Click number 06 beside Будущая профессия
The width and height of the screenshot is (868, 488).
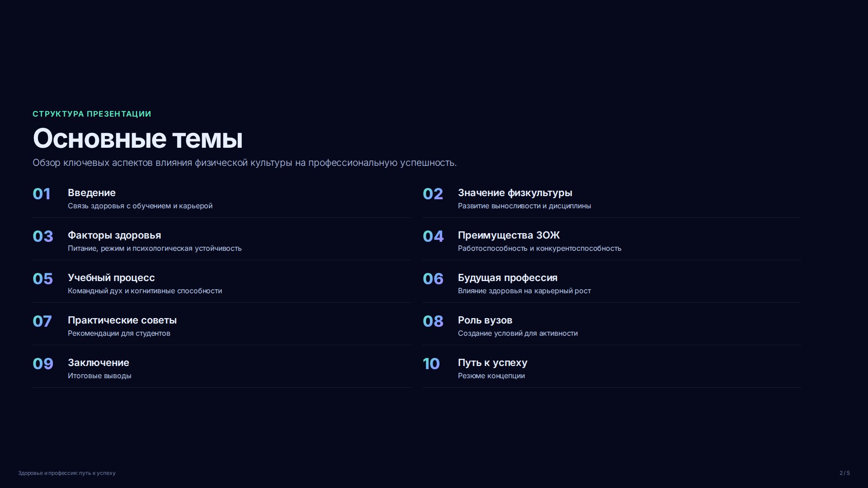[433, 279]
